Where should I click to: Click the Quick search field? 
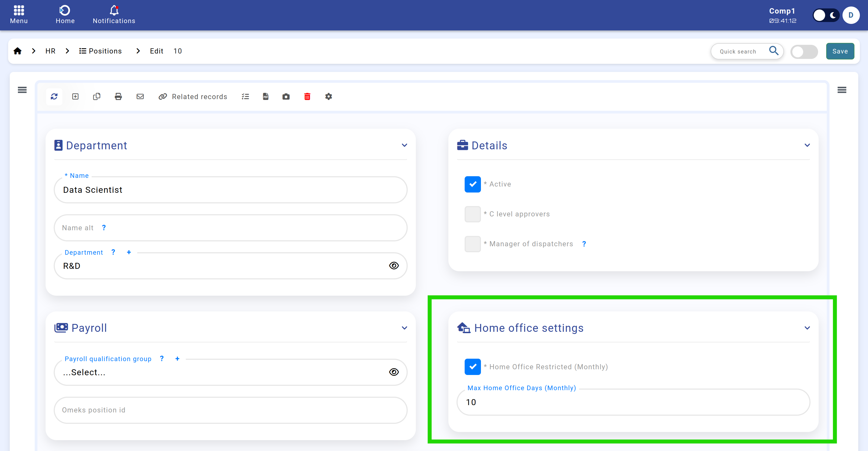(738, 51)
